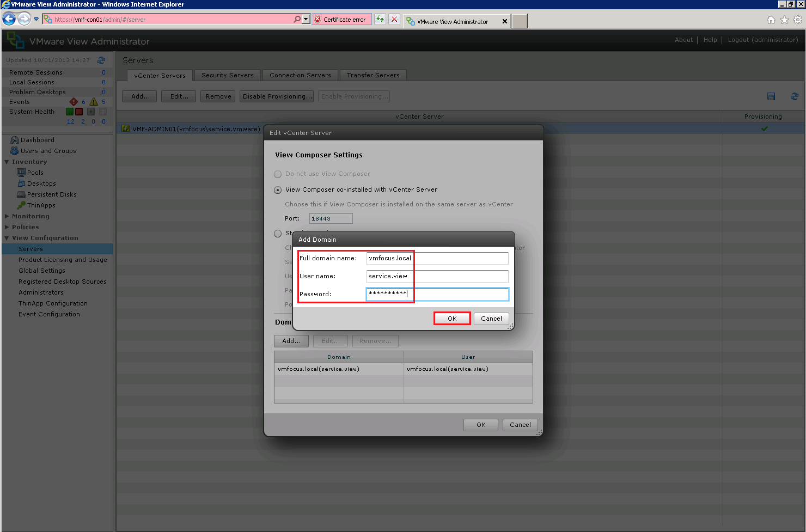This screenshot has height=532, width=806.
Task: Click the sidebar refresh icon beside Updated timestamp
Action: tap(101, 60)
